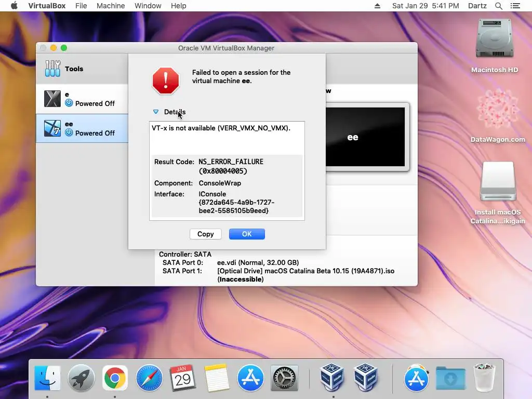Image resolution: width=532 pixels, height=399 pixels.
Task: Open the File menu
Action: coord(81,6)
